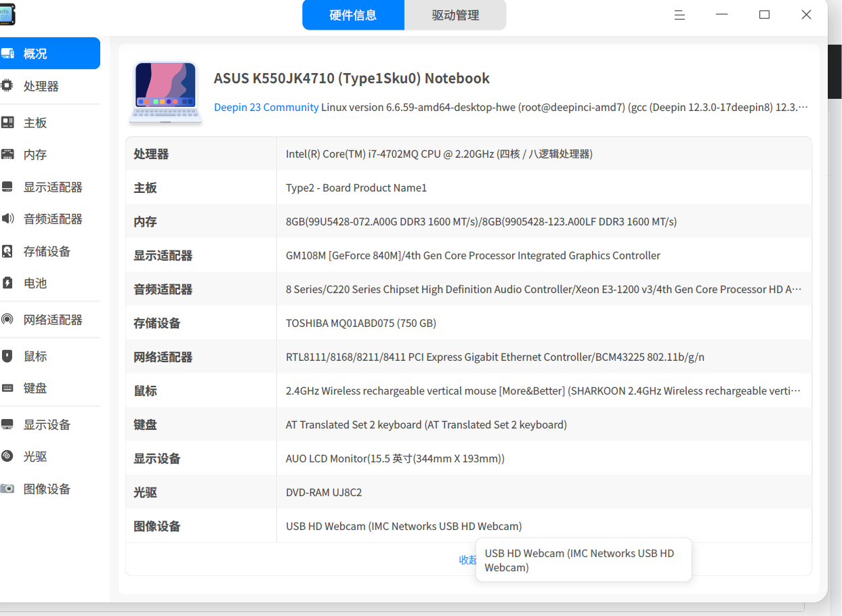
Task: Switch to the 驱动管理 tab
Action: click(x=455, y=15)
